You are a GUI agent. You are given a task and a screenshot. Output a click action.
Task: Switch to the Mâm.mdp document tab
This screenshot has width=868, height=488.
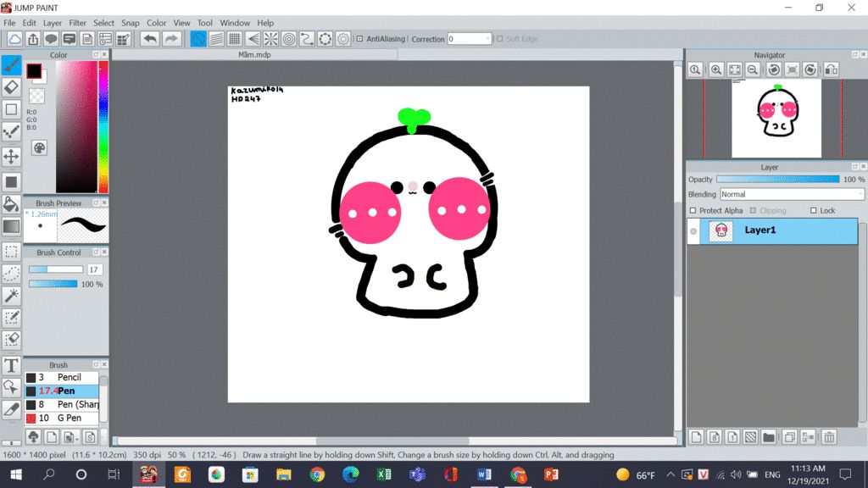click(254, 55)
